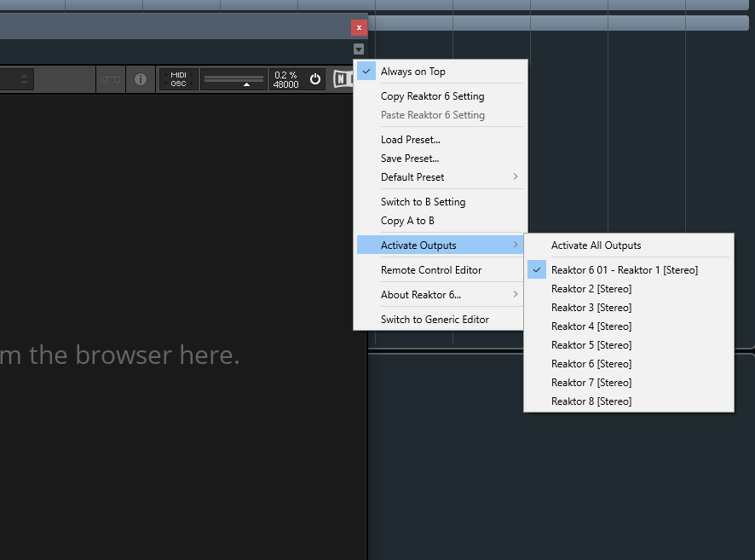
Task: Open the plugin functions dropdown arrow
Action: (359, 49)
